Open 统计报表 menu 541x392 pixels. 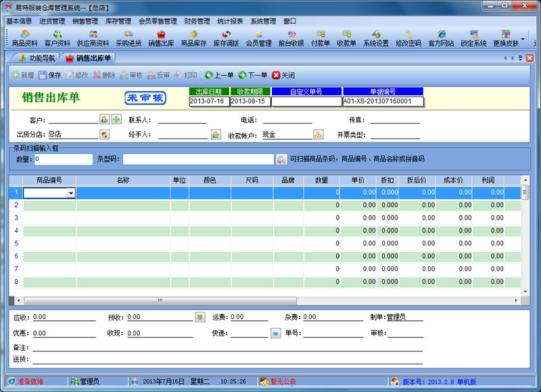coord(230,21)
